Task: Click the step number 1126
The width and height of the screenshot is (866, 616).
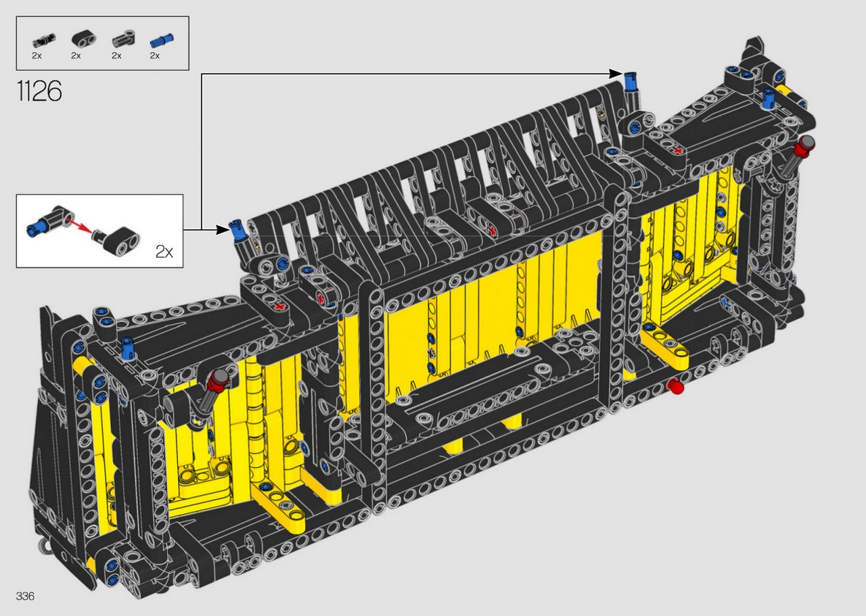Action: [x=41, y=91]
